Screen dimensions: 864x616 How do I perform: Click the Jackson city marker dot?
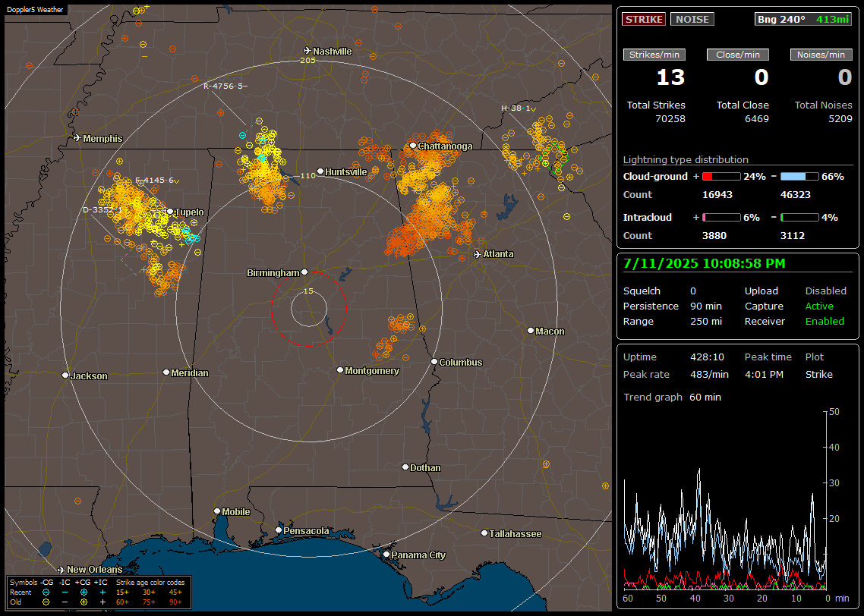click(x=65, y=375)
